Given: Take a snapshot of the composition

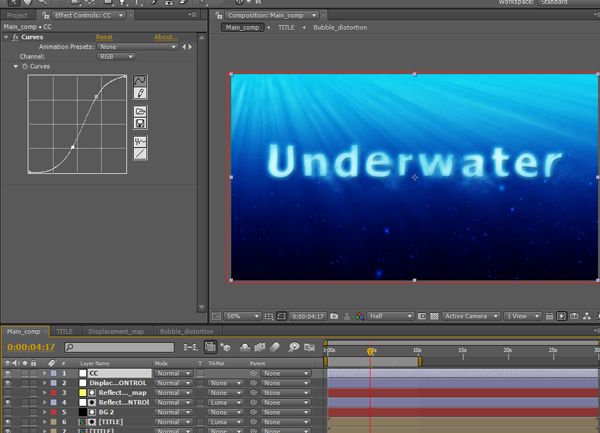Looking at the screenshot, I should point(334,316).
